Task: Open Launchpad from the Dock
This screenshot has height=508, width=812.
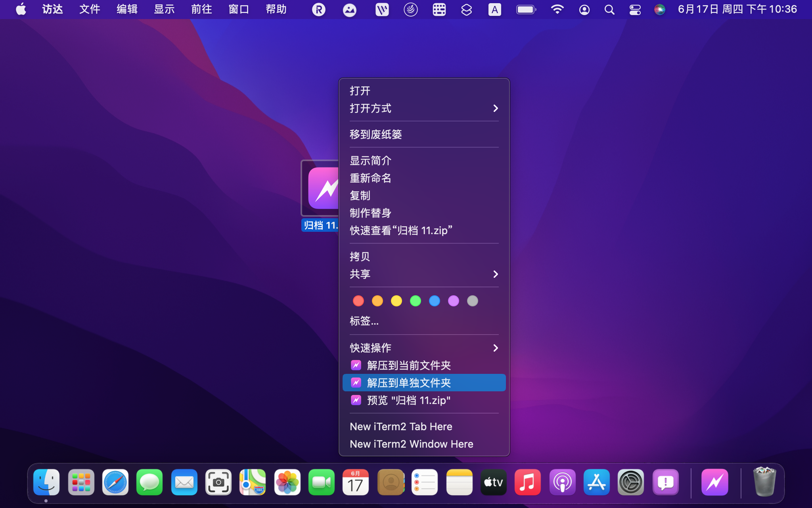Action: click(x=80, y=482)
